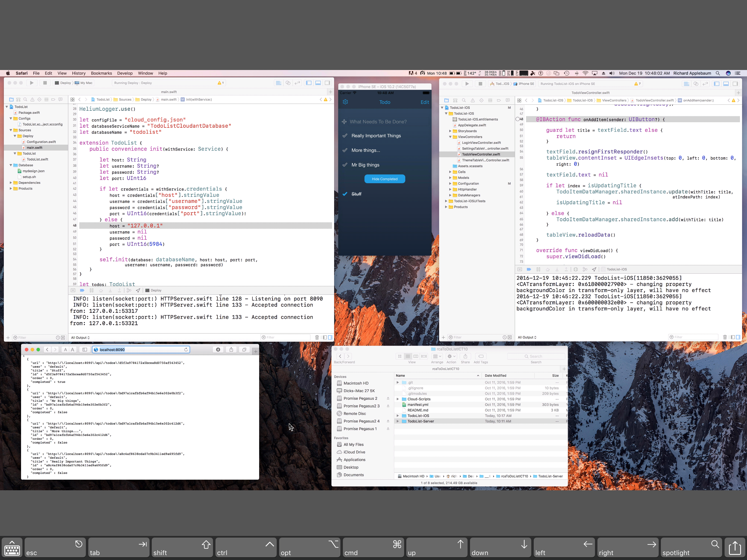747x560 pixels.
Task: Open the Bookmarks menu
Action: pos(101,73)
